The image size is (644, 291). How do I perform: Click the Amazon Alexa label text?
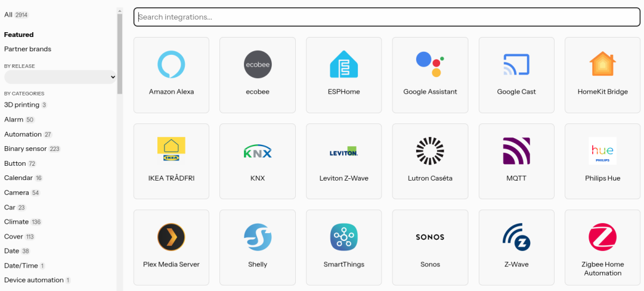(171, 91)
